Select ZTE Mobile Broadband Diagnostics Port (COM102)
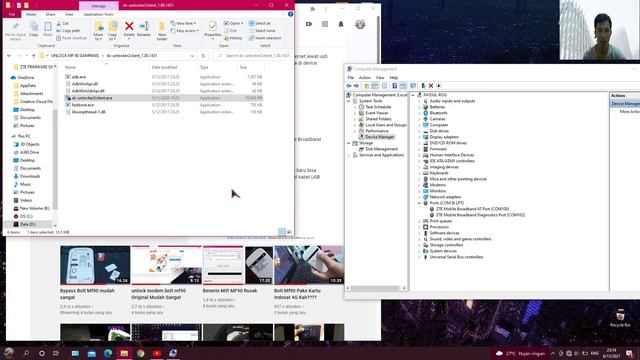This screenshot has width=640, height=360. pyautogui.click(x=477, y=215)
